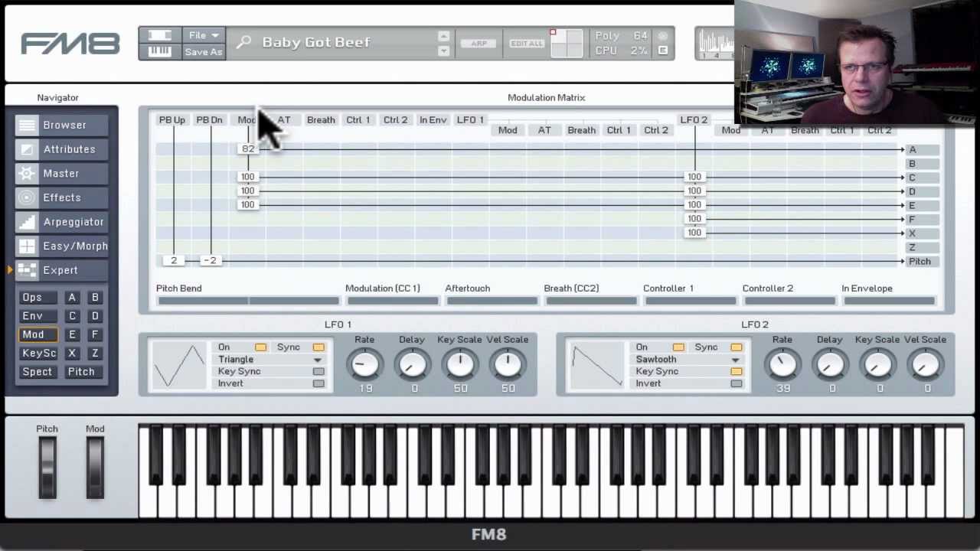The width and height of the screenshot is (980, 551).
Task: Click the LFO 2 sawtooth waveform display
Action: click(596, 365)
